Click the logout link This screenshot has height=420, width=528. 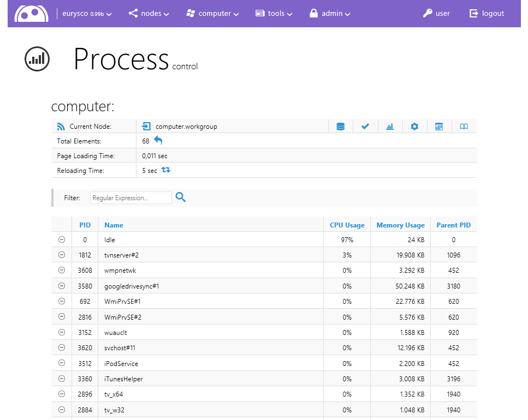click(x=487, y=14)
